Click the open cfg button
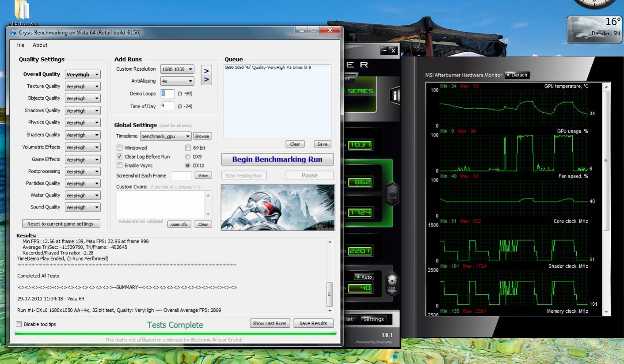This screenshot has height=364, width=624. click(179, 224)
